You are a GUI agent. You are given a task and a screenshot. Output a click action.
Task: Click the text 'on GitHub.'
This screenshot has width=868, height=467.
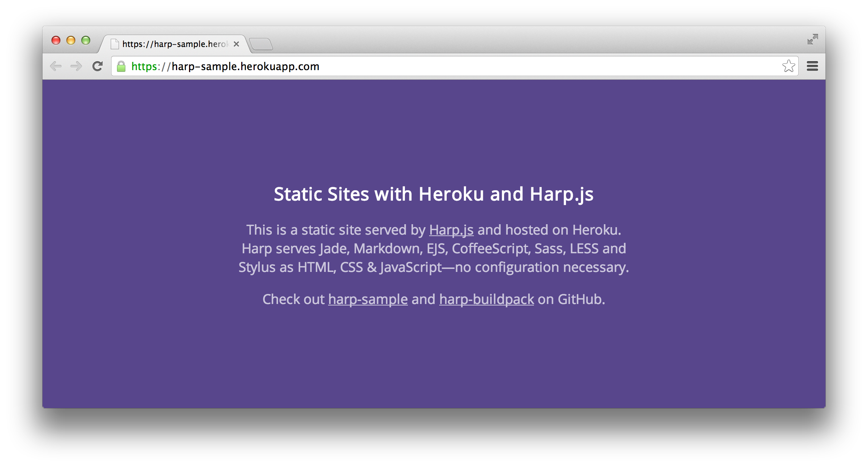(x=571, y=300)
